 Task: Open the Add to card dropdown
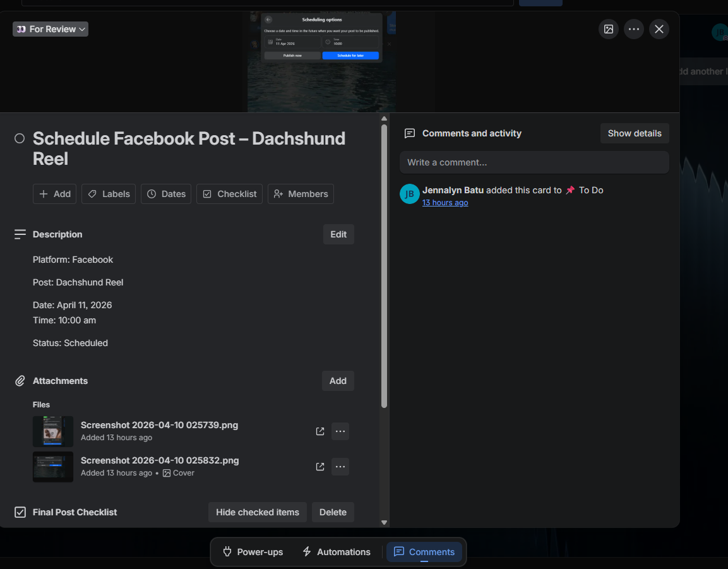[55, 194]
